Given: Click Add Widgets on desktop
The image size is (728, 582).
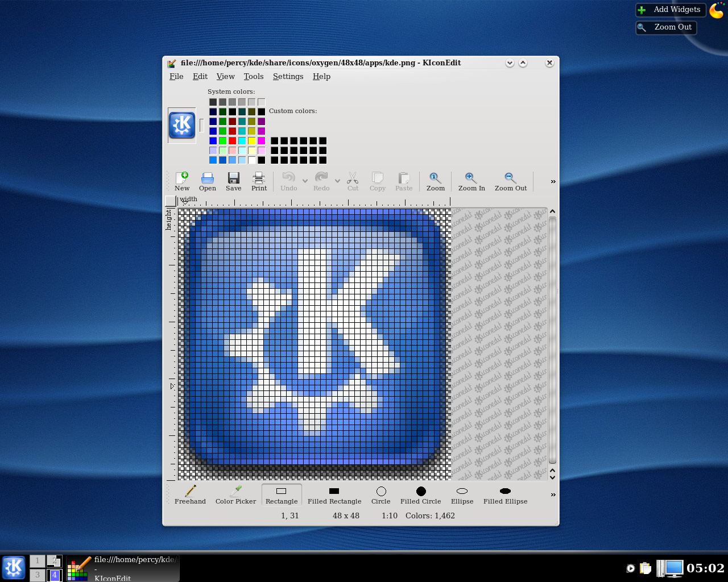Looking at the screenshot, I should pos(671,10).
